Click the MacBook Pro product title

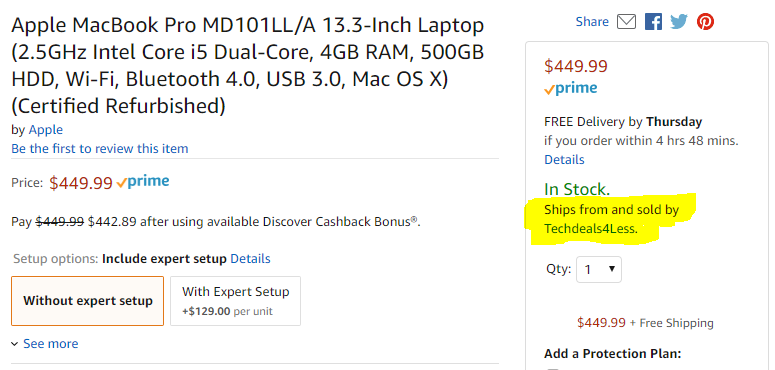point(248,66)
